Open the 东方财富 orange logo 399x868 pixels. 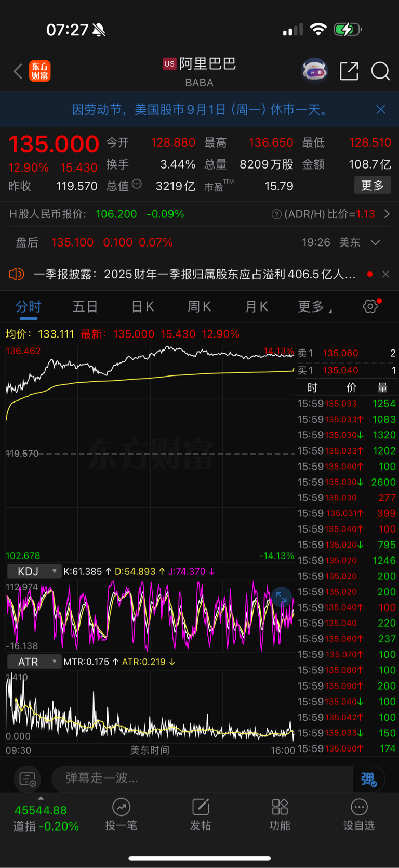(40, 71)
